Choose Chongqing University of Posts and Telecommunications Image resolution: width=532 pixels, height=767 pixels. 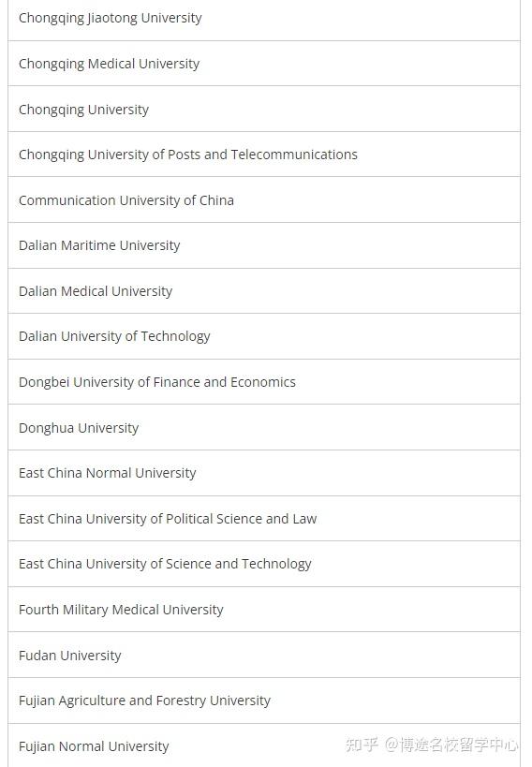[x=264, y=155]
